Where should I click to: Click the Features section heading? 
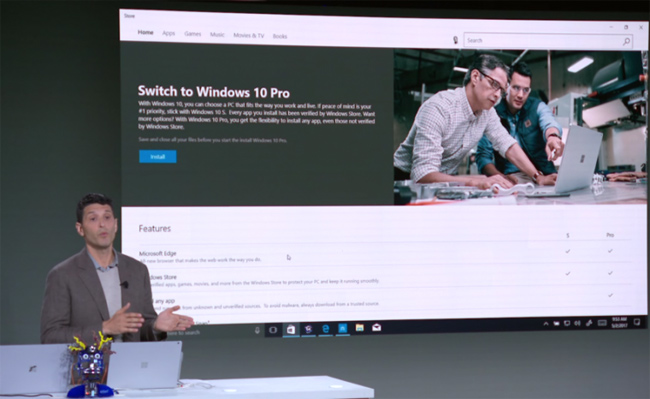[155, 228]
